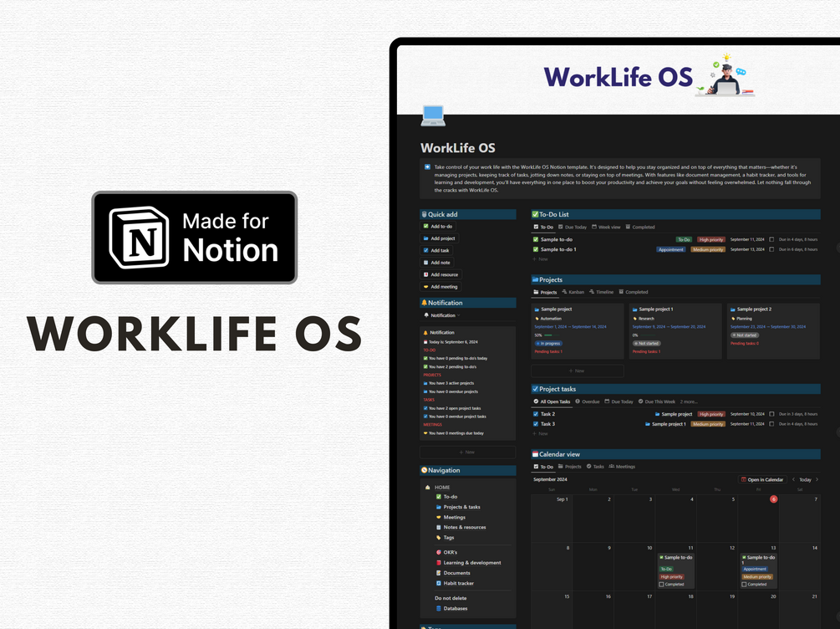Click the handshake icon in Add meeting
Screen dimensions: 840x629
pyautogui.click(x=426, y=287)
